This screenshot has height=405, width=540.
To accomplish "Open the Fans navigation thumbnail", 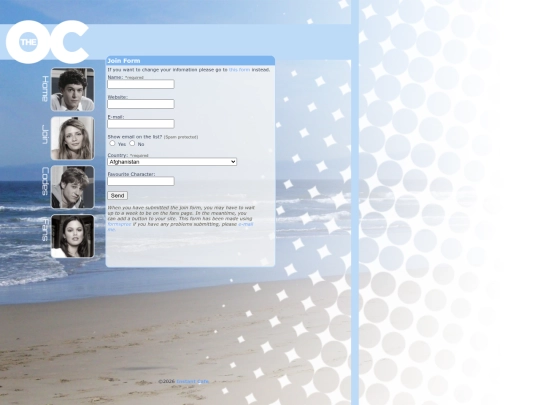I will (72, 236).
